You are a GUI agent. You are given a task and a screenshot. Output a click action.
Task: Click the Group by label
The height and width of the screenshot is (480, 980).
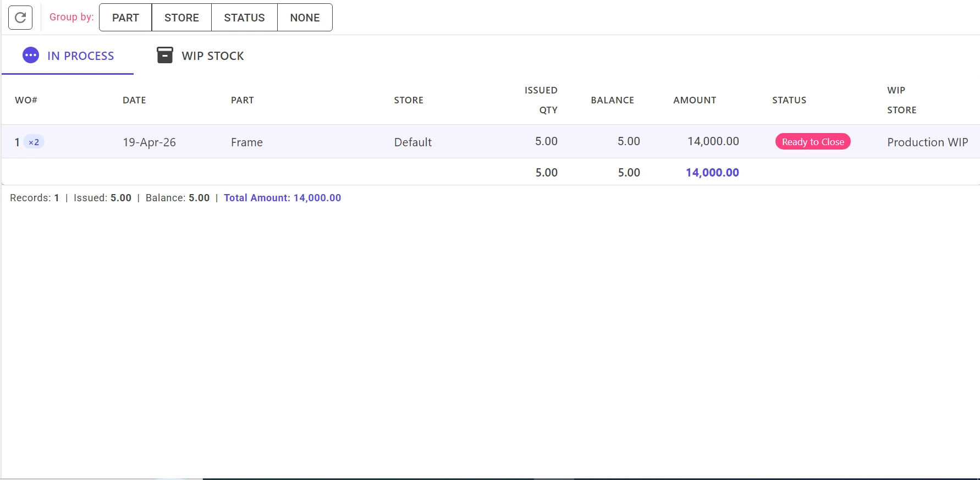(x=71, y=17)
